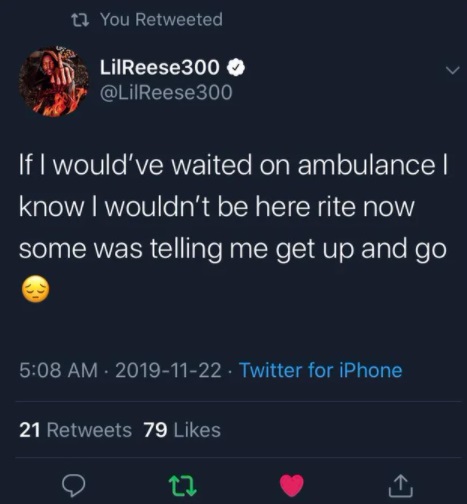Tap the Retweets word in stats row

[x=89, y=430]
